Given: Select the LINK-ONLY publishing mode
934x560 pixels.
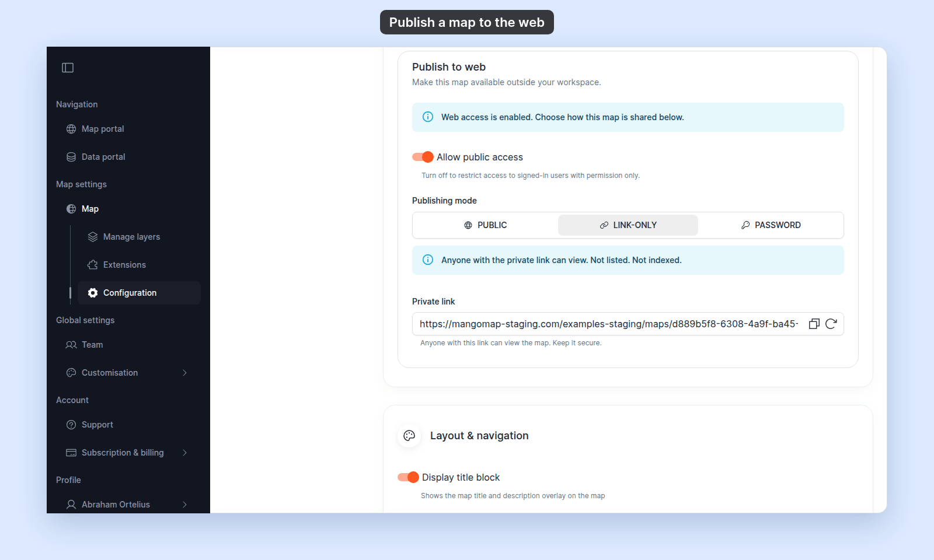Looking at the screenshot, I should 628,225.
